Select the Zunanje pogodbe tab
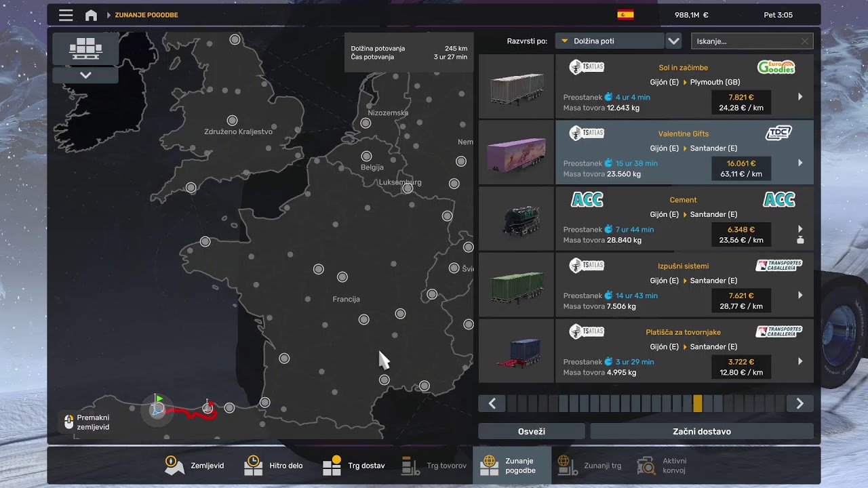The width and height of the screenshot is (868, 488). point(512,466)
